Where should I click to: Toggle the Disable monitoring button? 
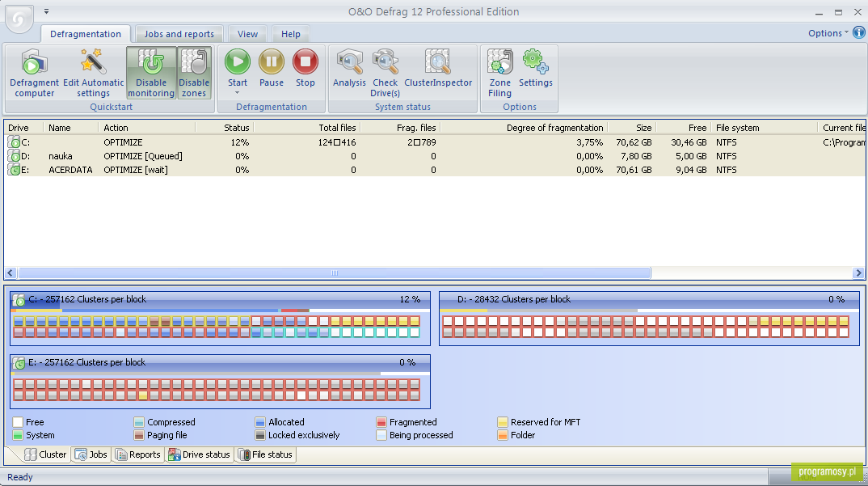pyautogui.click(x=151, y=73)
